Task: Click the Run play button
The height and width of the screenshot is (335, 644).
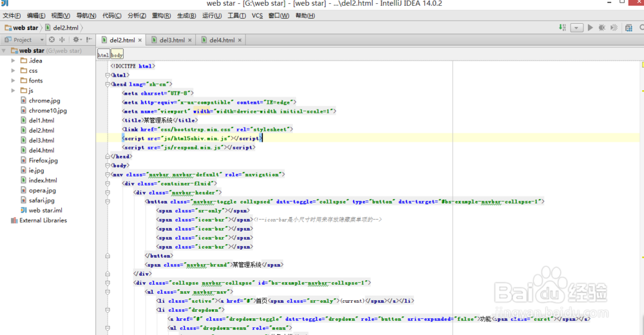Action: pos(590,28)
